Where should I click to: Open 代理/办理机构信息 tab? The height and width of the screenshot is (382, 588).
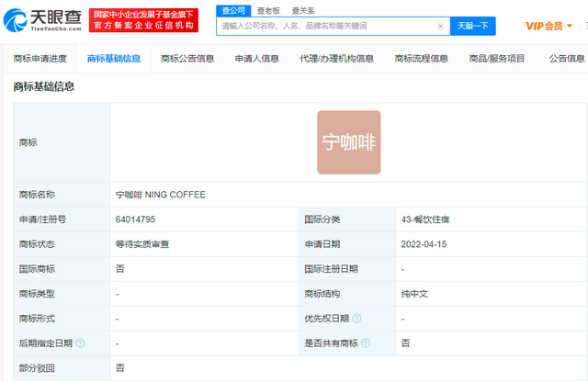(x=337, y=59)
